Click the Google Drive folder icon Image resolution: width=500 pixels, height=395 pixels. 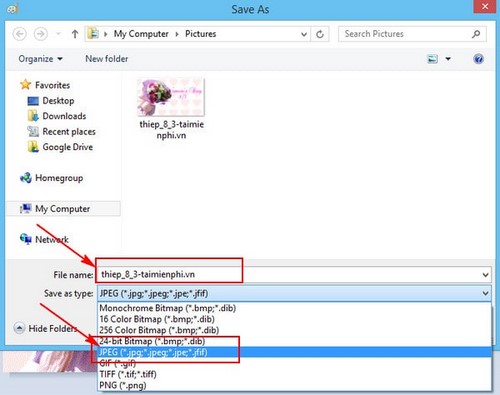point(33,147)
